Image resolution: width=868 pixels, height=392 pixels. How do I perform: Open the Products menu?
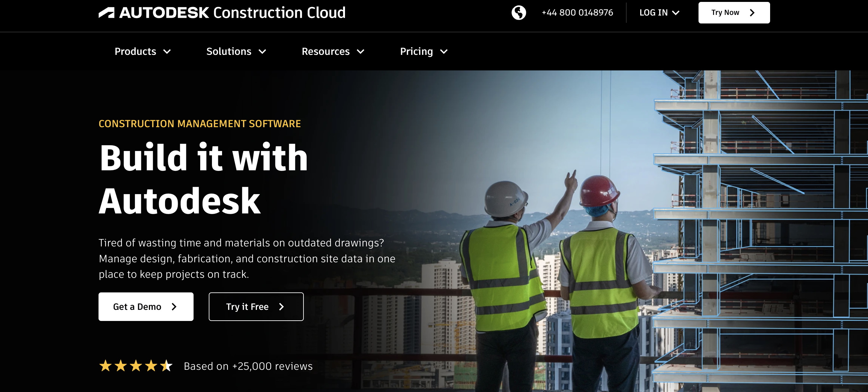point(143,51)
